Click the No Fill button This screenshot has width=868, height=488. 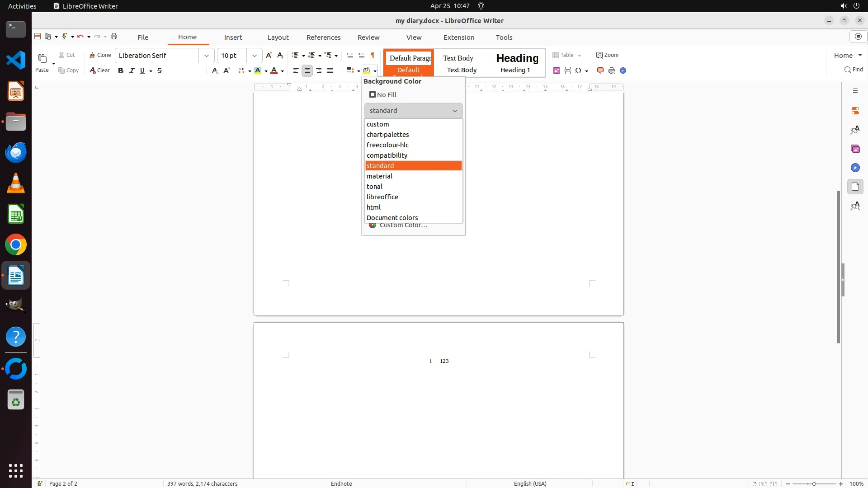pos(383,95)
